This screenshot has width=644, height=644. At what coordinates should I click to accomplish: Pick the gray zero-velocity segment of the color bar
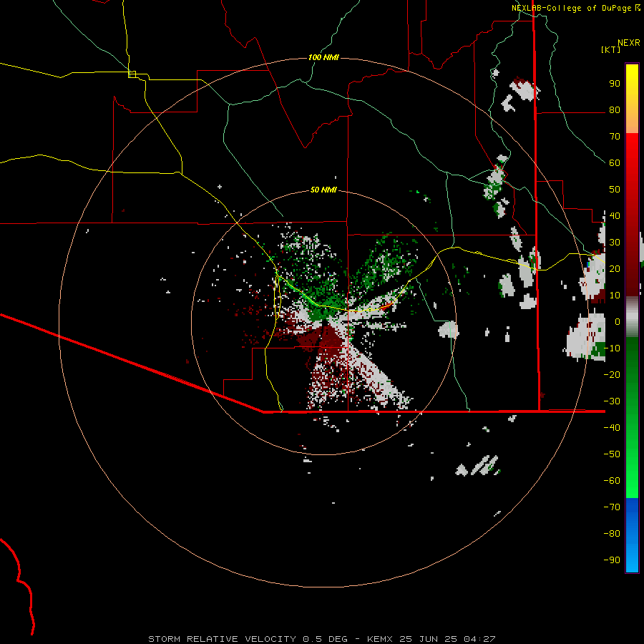[632, 316]
